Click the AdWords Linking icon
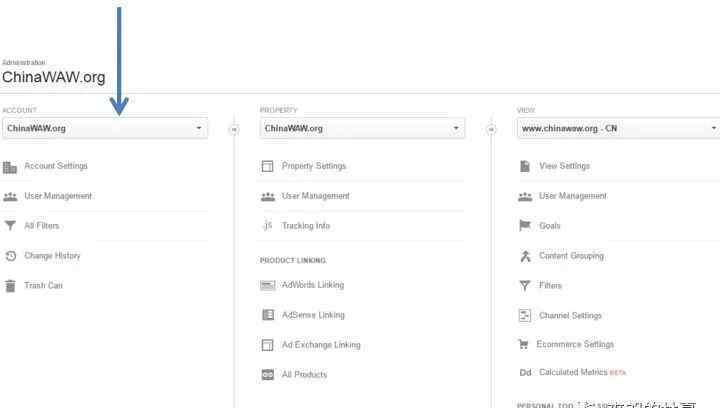 point(267,285)
